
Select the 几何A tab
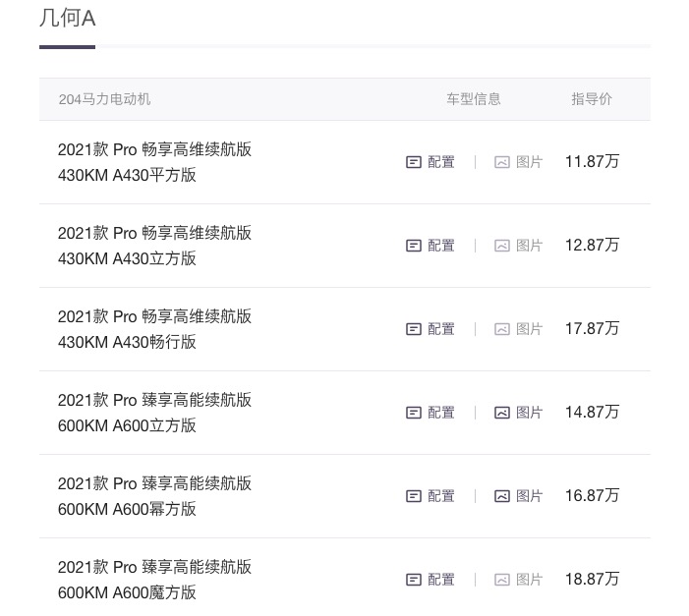pos(67,19)
